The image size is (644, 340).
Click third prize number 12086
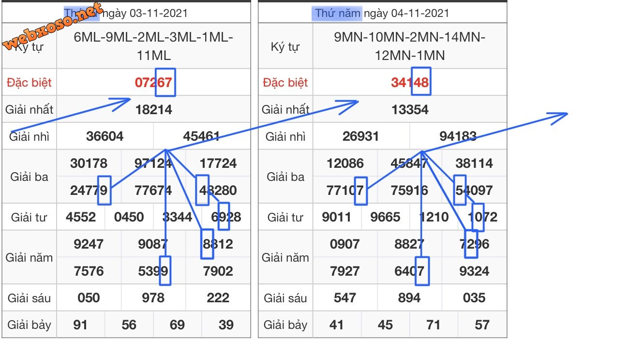coord(345,163)
